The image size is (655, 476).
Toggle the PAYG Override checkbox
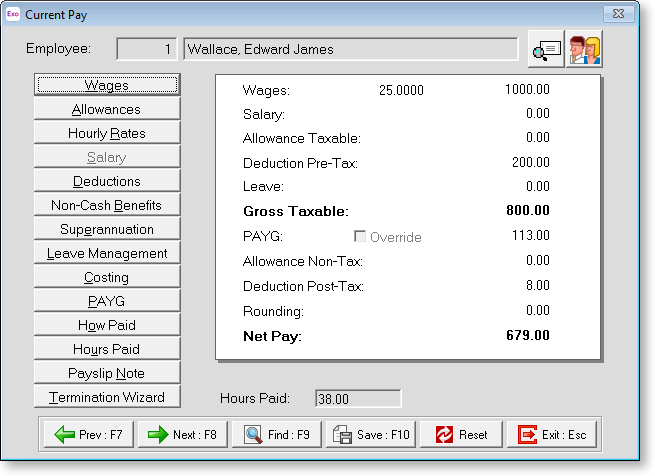(x=361, y=237)
